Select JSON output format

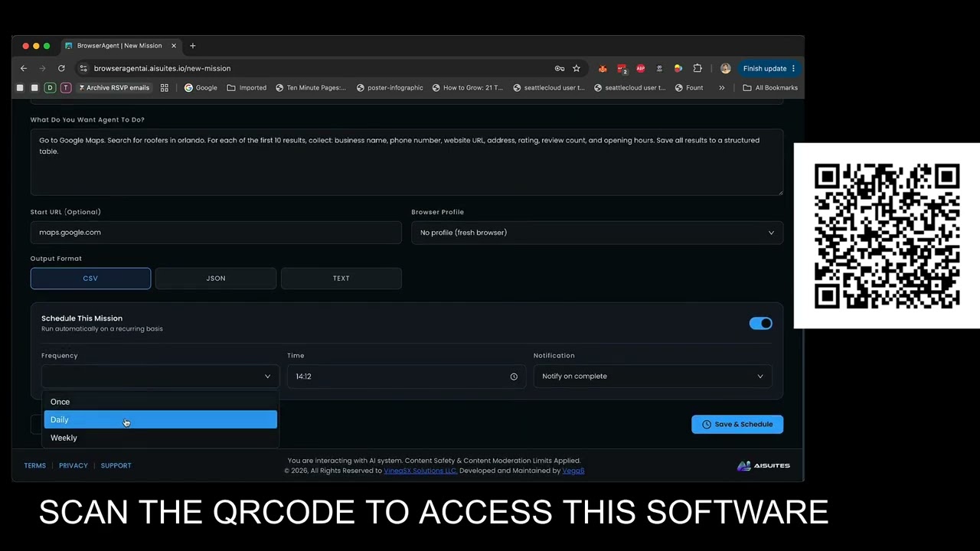[x=216, y=279]
